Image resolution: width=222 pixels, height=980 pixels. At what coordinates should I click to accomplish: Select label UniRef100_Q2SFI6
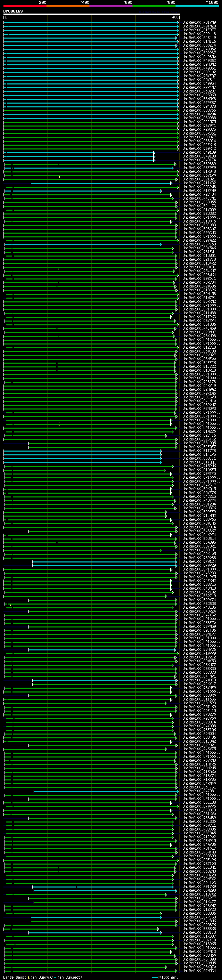pyautogui.click(x=199, y=436)
